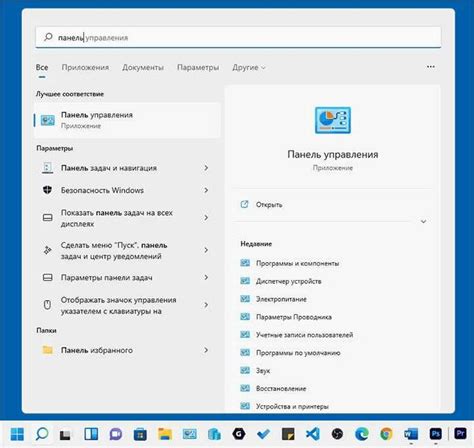
Task: Launch Visual Studio Code from taskbar
Action: coord(313,434)
